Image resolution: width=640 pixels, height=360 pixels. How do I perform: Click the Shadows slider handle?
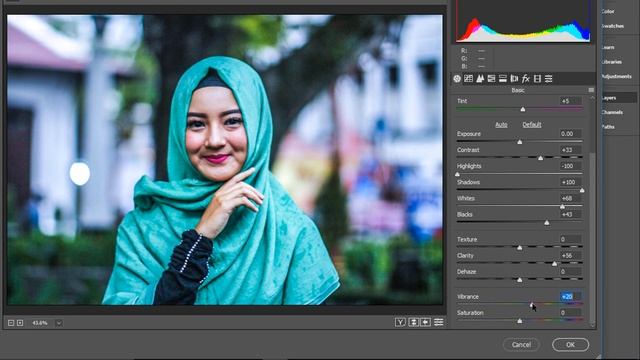coord(582,190)
